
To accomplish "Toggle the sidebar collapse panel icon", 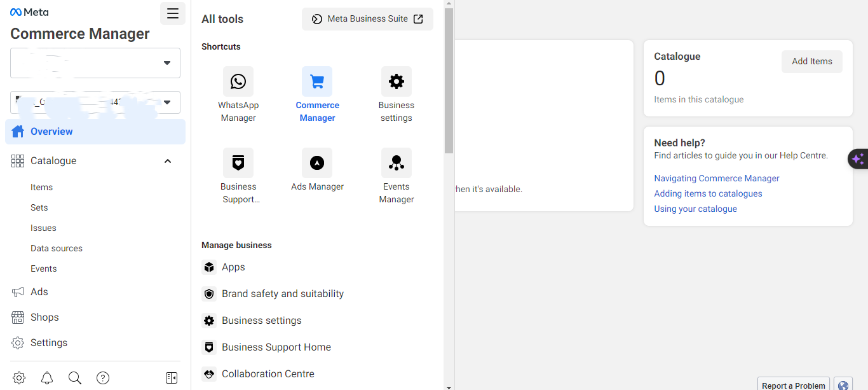I will click(x=172, y=378).
